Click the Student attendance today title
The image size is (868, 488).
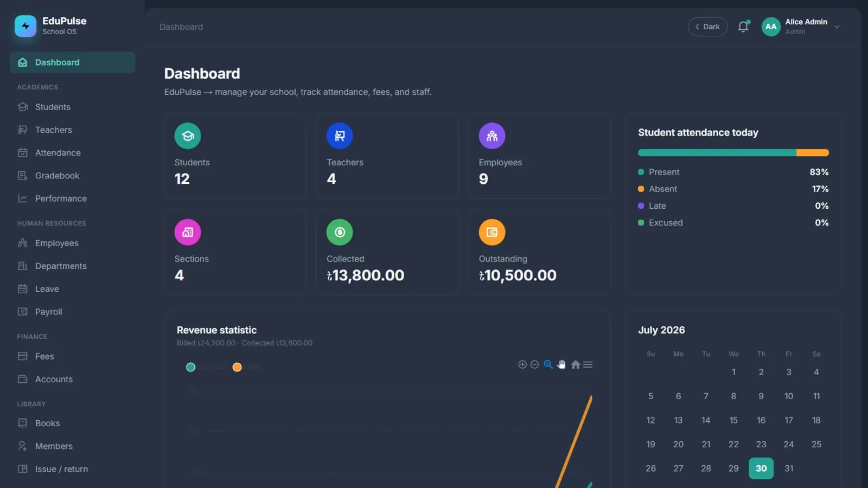coord(698,132)
